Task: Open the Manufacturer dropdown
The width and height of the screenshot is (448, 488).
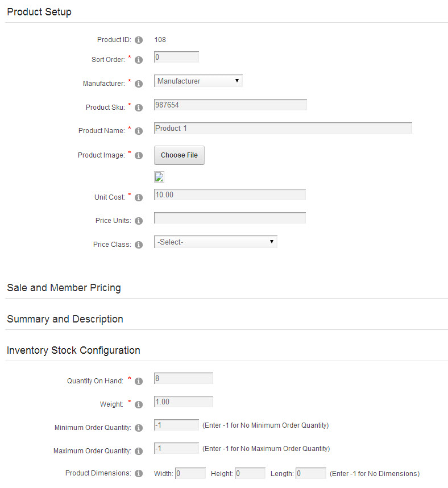Action: (x=198, y=81)
